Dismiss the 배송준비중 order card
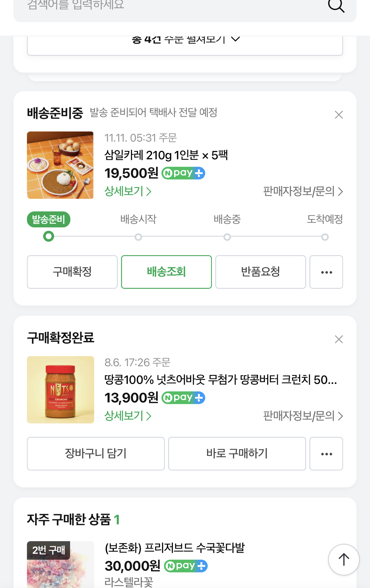370x588 pixels. [339, 115]
